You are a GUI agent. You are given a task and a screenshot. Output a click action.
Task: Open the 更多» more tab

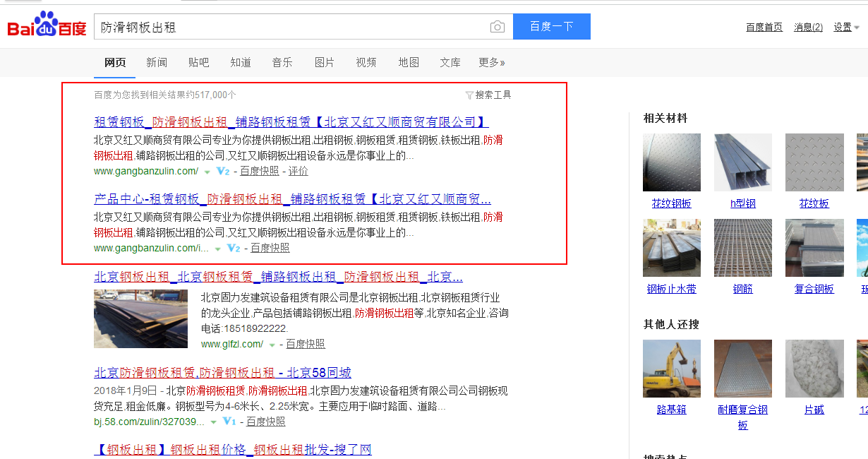click(x=491, y=62)
